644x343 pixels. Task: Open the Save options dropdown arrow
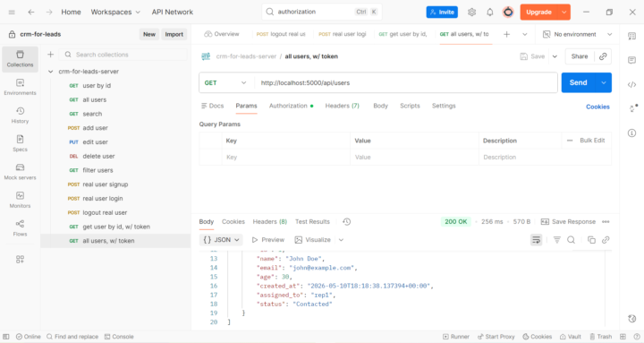(x=555, y=56)
